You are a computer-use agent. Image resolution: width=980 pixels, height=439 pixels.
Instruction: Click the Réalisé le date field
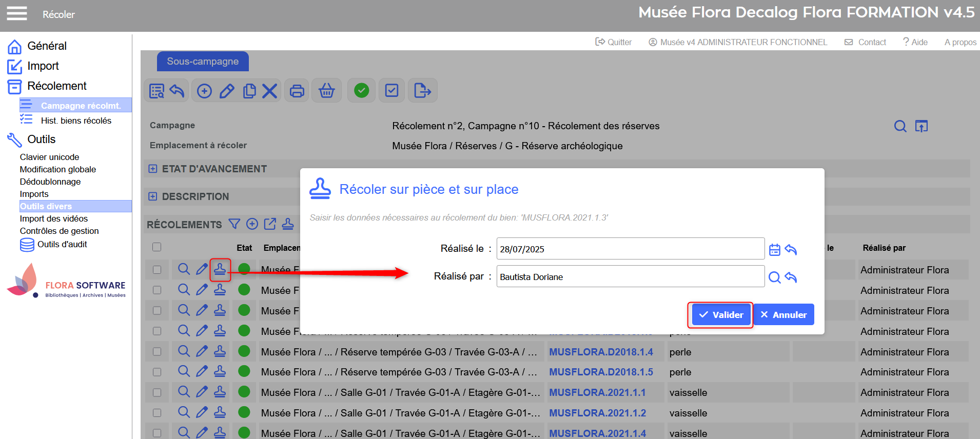(630, 249)
